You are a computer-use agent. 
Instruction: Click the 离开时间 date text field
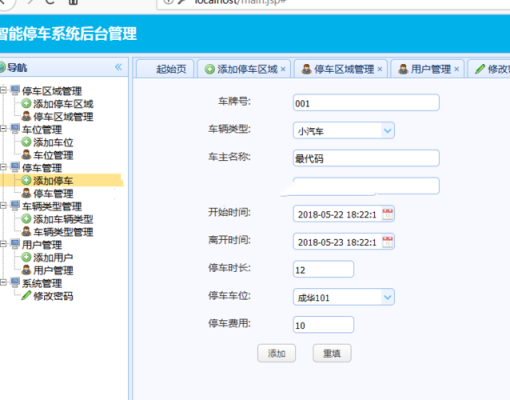(x=337, y=242)
